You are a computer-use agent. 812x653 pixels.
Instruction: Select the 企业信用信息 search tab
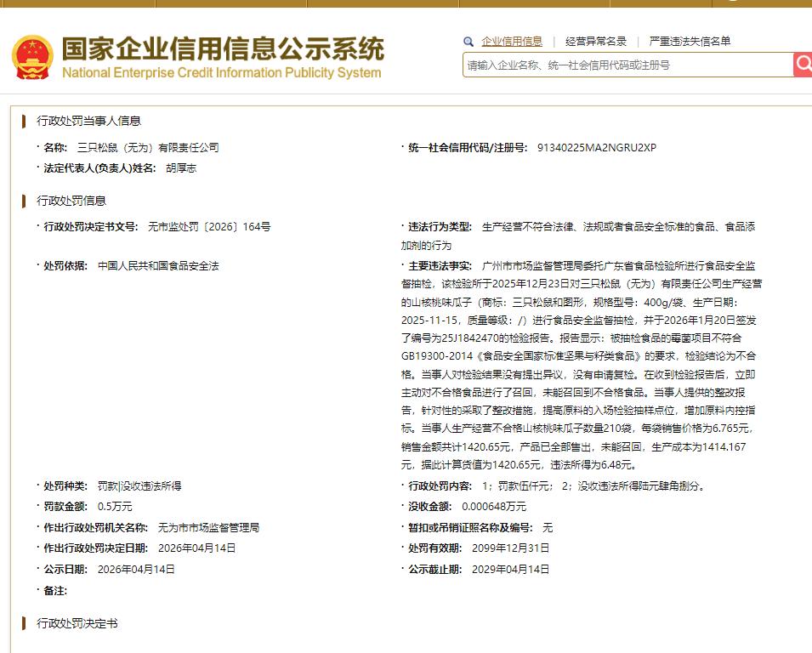512,42
